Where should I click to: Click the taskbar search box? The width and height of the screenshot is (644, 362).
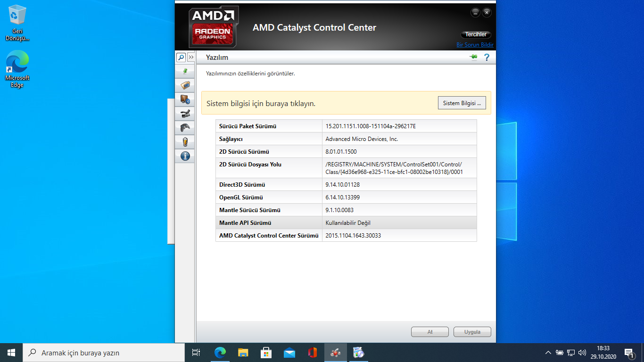coord(104,353)
